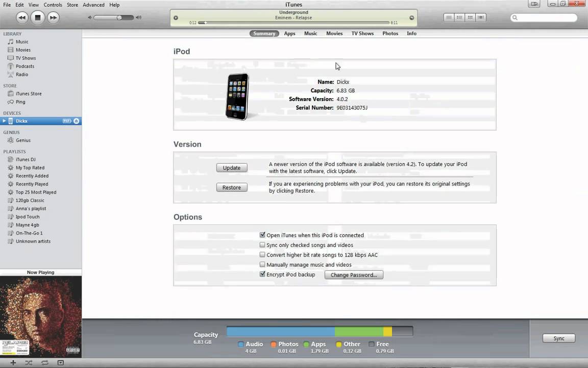588x368 pixels.
Task: Open the Controls menu
Action: [53, 5]
